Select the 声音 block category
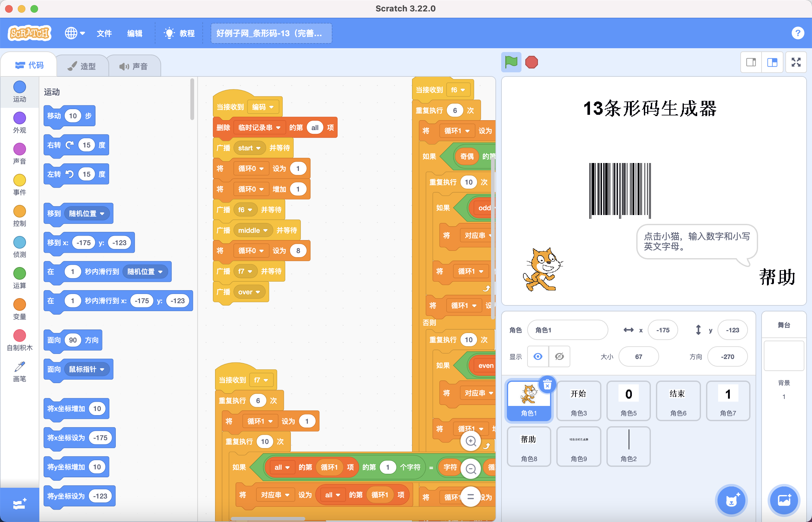 point(20,154)
